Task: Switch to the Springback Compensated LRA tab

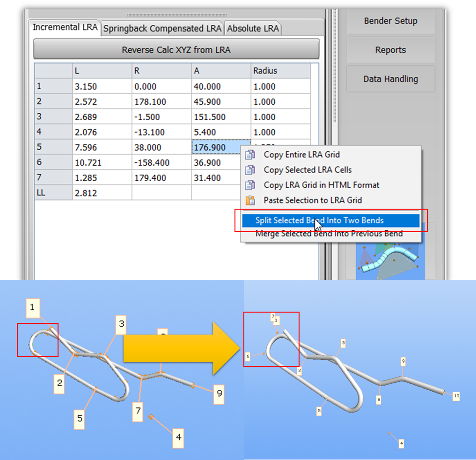Action: pos(162,29)
